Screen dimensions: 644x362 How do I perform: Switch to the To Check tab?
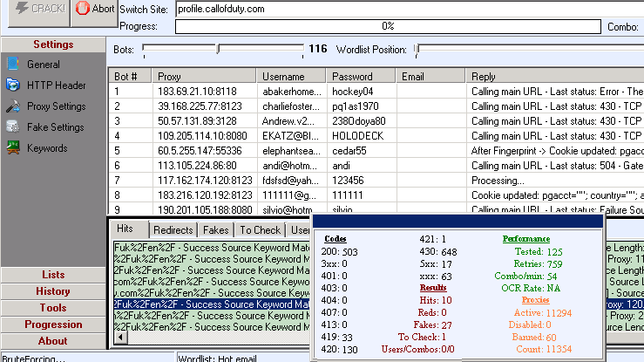click(x=260, y=229)
